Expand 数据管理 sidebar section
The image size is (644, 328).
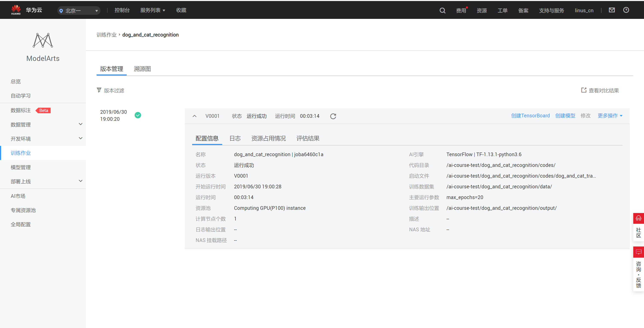80,124
